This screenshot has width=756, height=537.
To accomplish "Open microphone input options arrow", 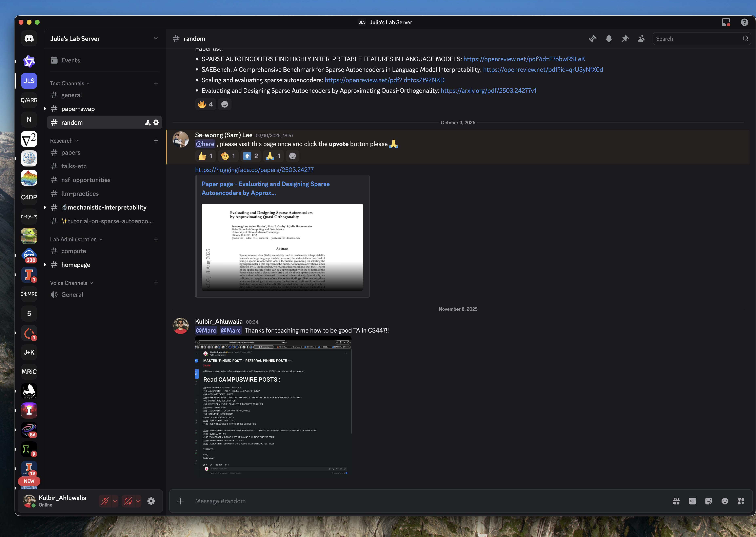I will click(x=115, y=501).
